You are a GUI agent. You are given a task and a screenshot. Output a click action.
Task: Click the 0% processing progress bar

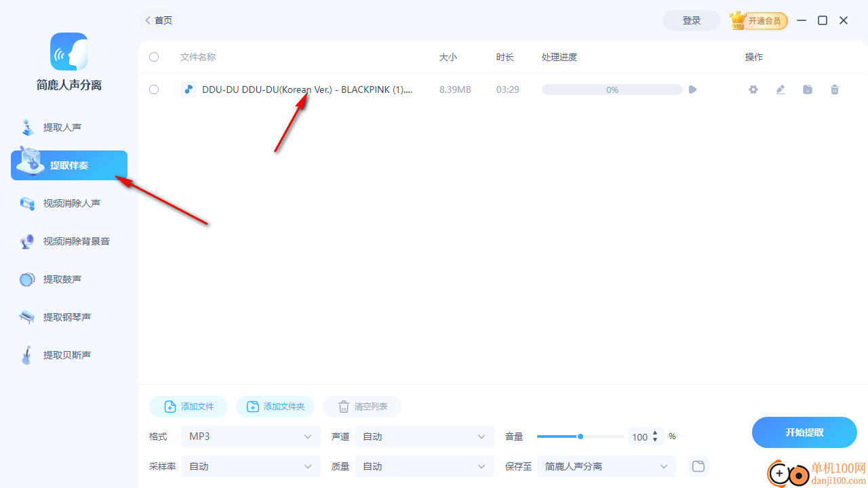612,89
